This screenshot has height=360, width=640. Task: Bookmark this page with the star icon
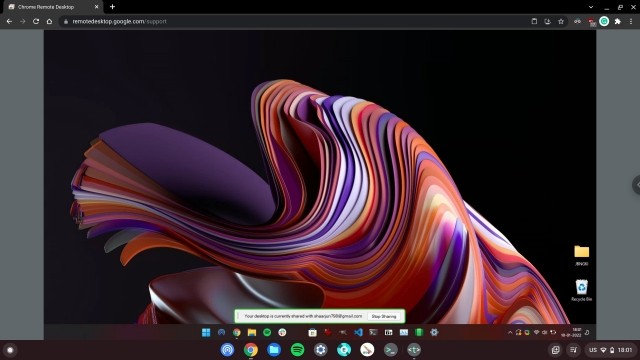point(561,21)
